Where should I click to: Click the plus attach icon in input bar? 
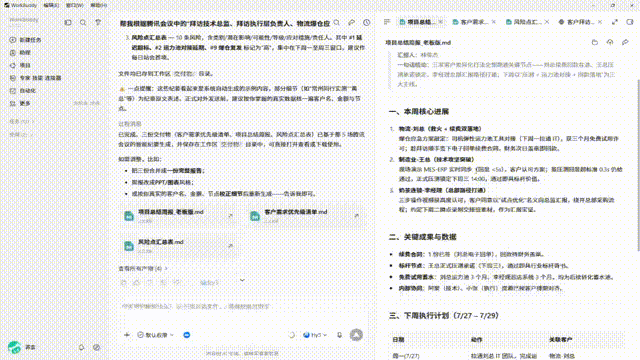pyautogui.click(x=127, y=335)
